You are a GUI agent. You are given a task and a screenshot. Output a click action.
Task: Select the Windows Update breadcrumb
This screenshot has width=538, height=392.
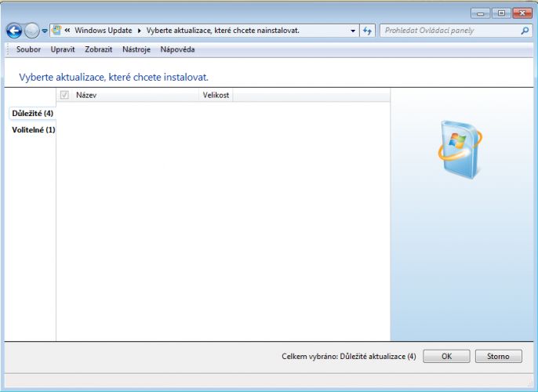104,30
